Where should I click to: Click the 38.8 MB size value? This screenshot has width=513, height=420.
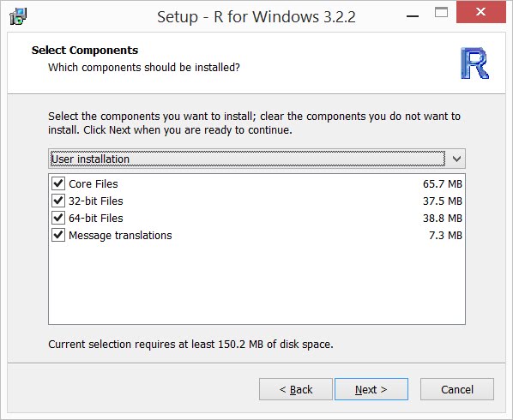pyautogui.click(x=443, y=219)
